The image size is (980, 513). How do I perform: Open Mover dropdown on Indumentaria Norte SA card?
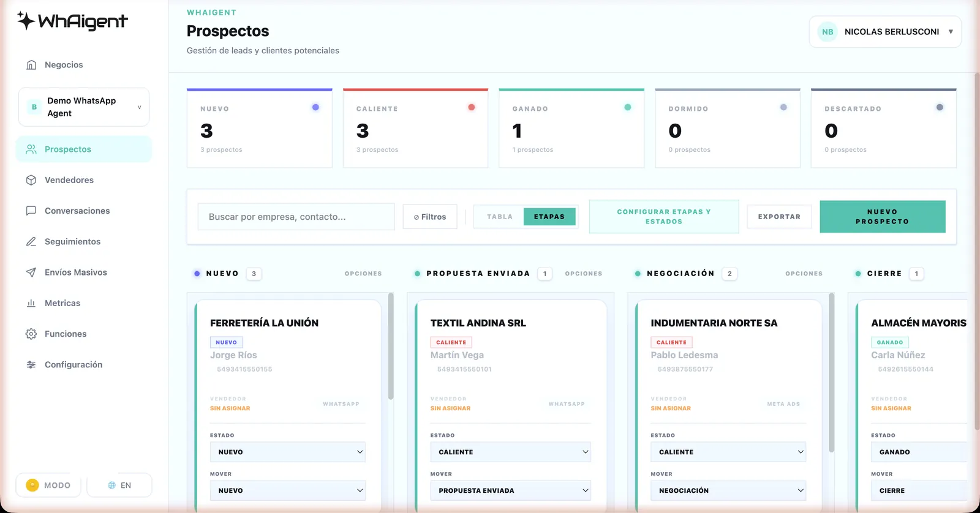pos(728,490)
